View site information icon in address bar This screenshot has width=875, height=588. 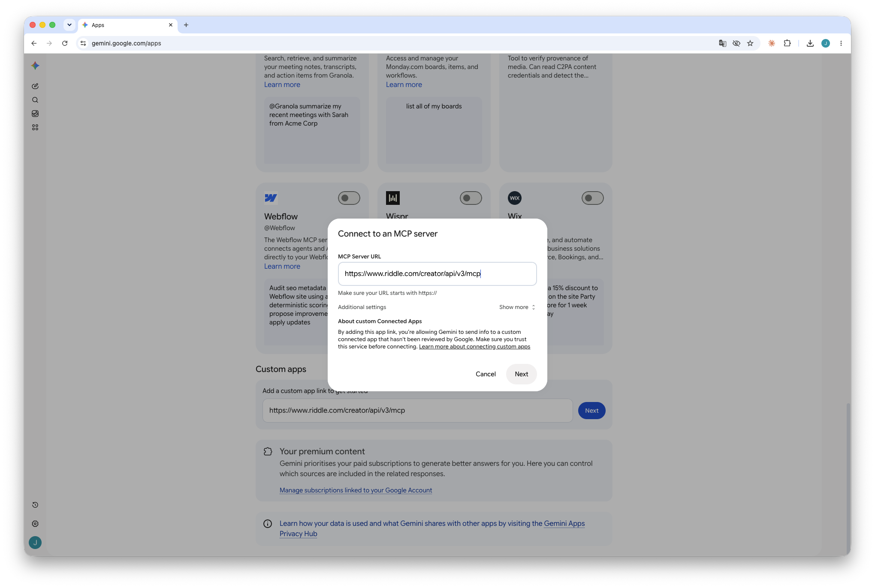(83, 43)
